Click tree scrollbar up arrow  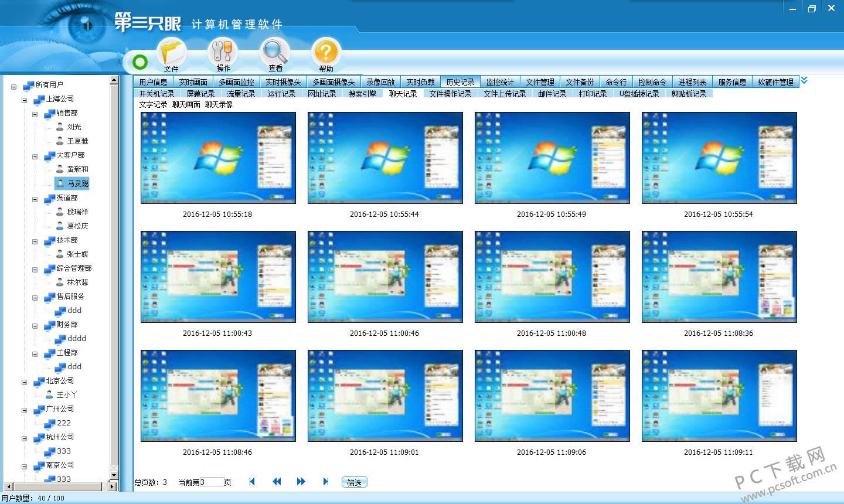tap(114, 80)
